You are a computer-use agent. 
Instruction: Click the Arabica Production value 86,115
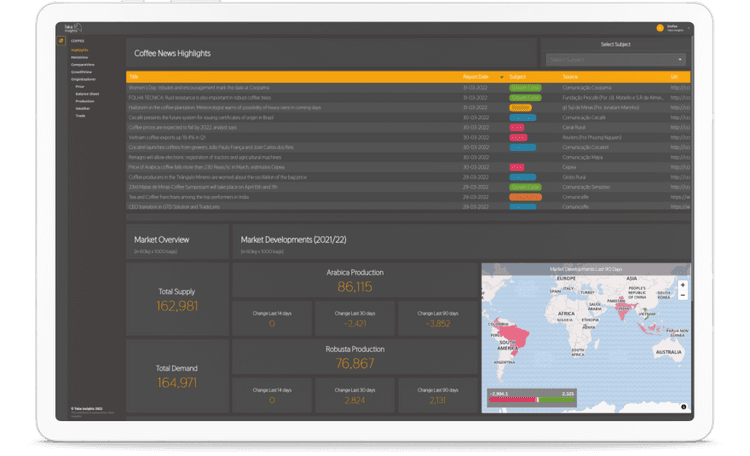354,287
